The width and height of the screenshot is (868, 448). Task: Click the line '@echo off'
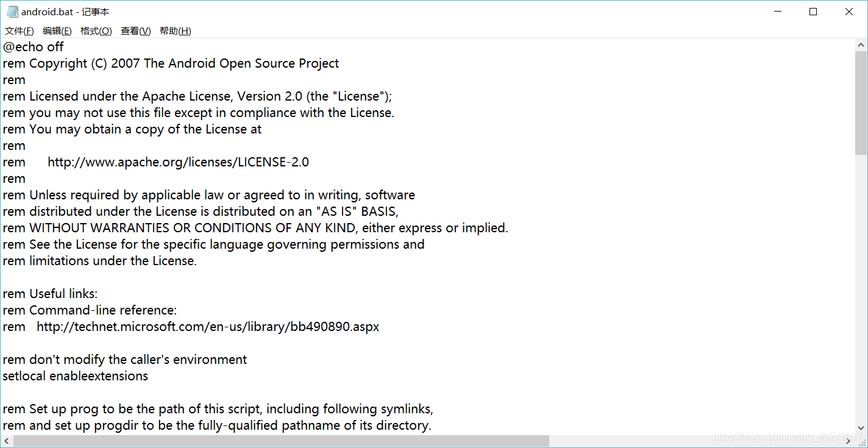click(33, 47)
